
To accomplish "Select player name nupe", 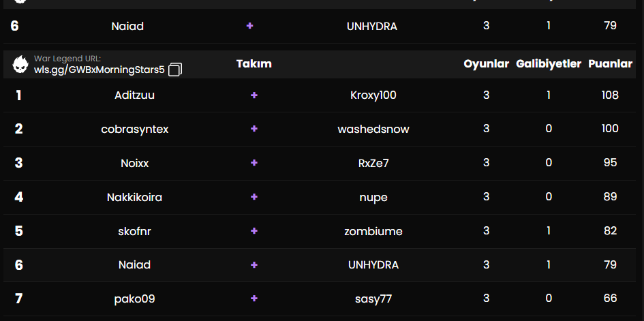I will [373, 198].
